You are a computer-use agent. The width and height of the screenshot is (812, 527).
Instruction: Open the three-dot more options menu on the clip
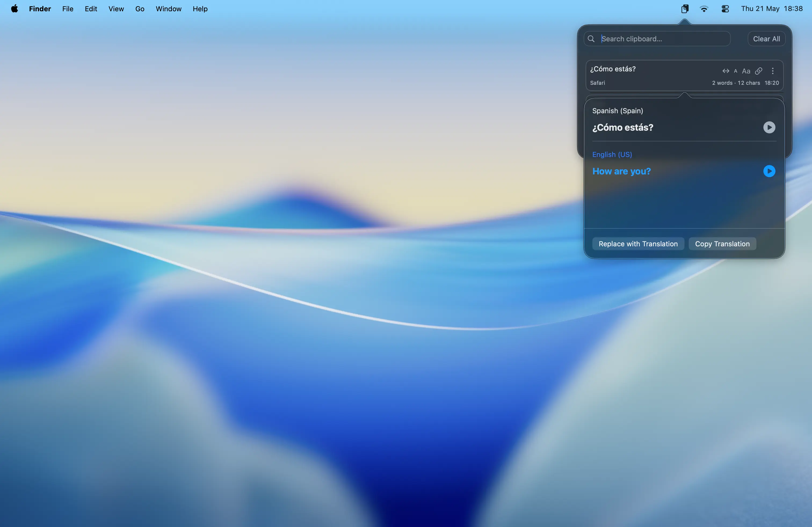pos(773,71)
